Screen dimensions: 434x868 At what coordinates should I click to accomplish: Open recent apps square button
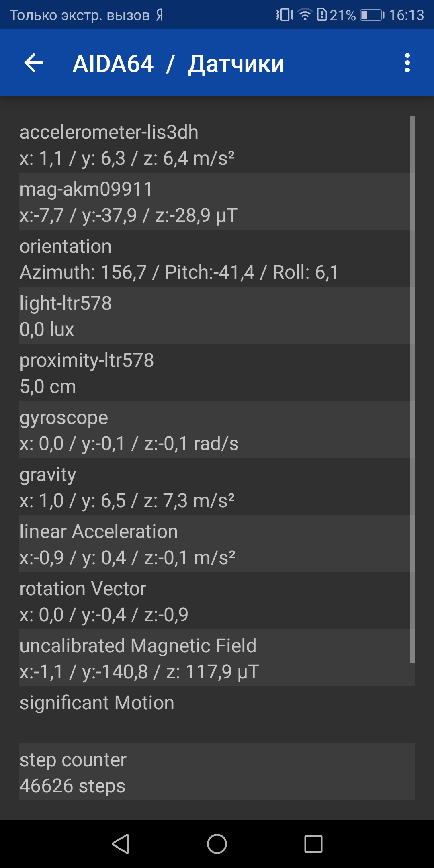click(313, 843)
